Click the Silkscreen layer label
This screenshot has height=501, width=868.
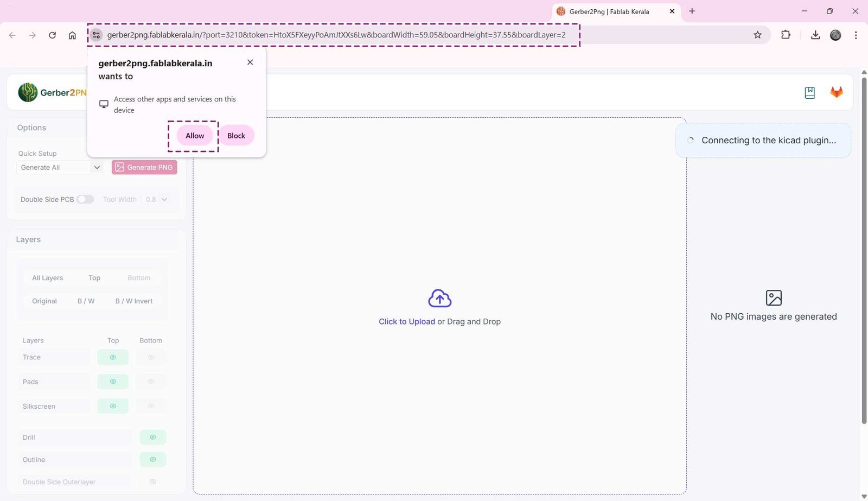(x=39, y=406)
